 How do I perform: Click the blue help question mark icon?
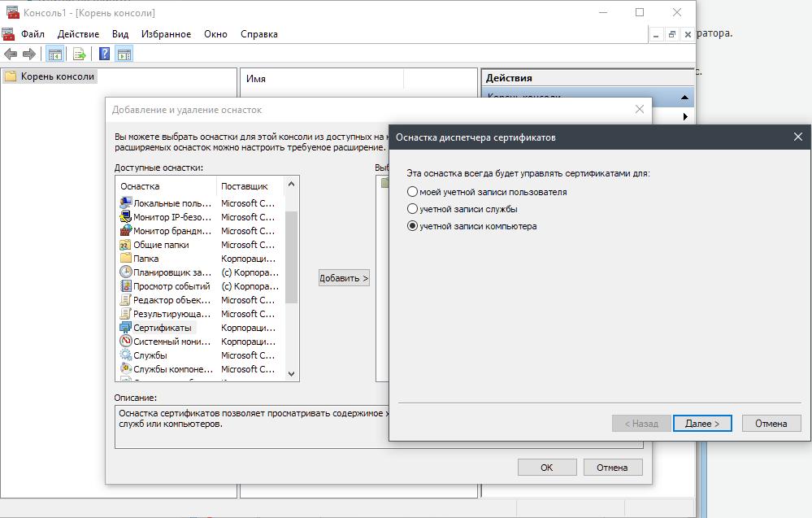104,54
